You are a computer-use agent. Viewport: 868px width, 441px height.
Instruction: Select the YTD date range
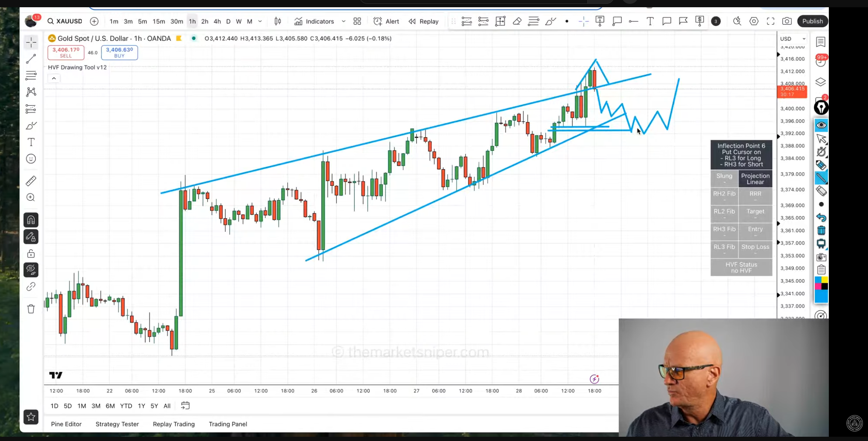(x=126, y=406)
